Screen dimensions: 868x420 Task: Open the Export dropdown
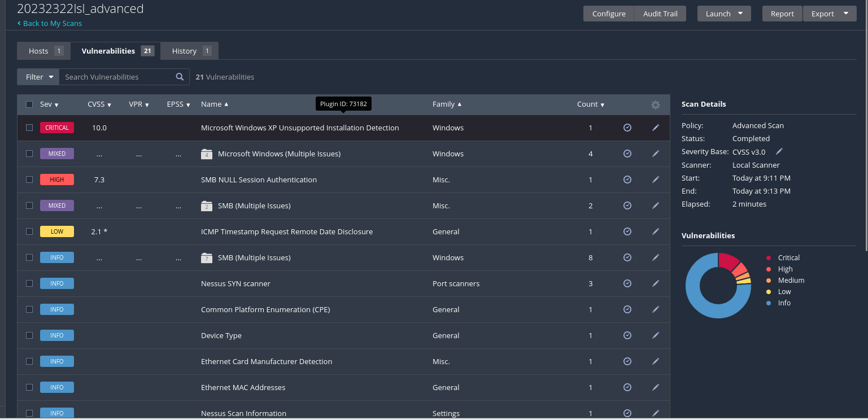tap(829, 14)
